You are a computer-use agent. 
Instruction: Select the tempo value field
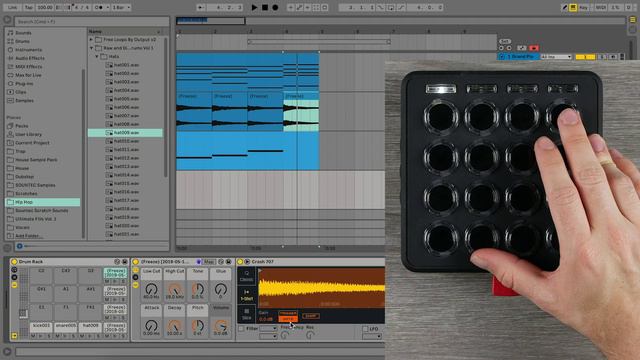[x=44, y=7]
